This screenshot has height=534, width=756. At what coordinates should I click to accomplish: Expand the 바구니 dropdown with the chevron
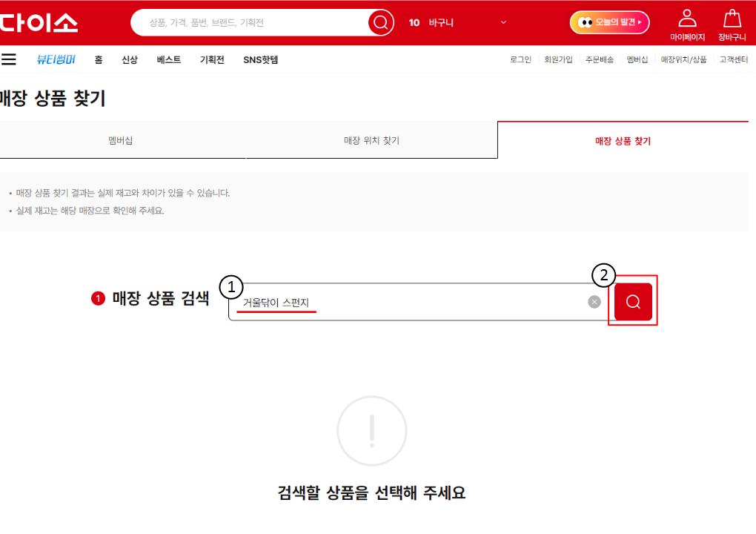(503, 24)
